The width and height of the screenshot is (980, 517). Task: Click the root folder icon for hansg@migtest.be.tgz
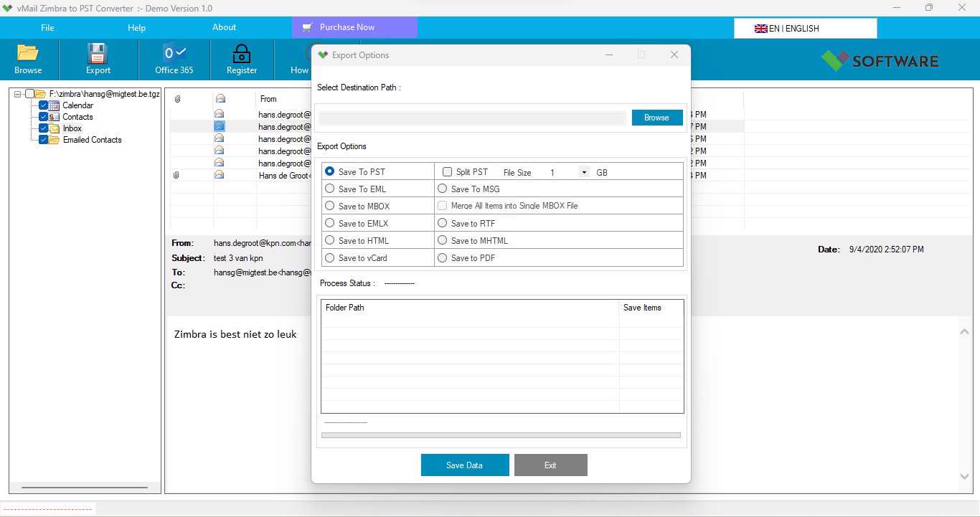click(x=40, y=94)
